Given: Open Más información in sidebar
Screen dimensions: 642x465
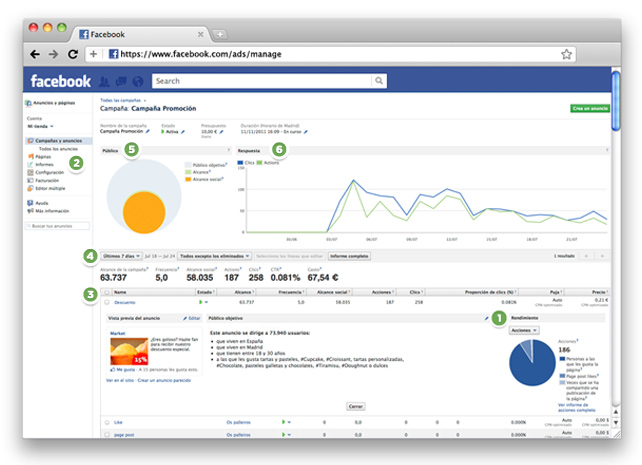Looking at the screenshot, I should [52, 211].
